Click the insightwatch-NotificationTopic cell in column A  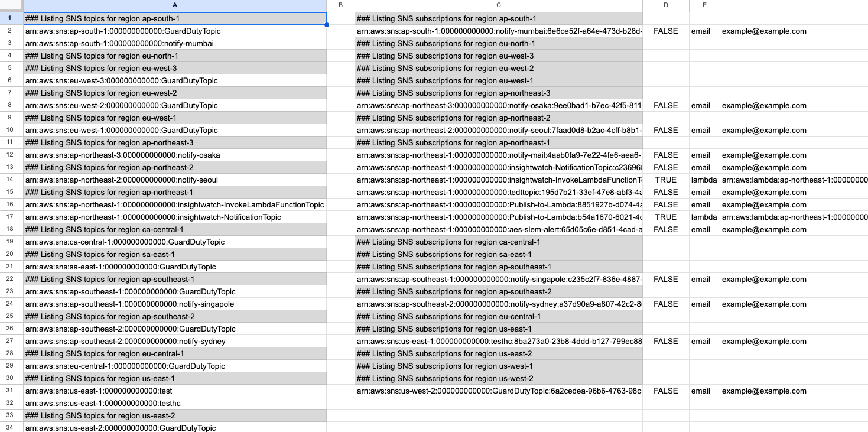point(175,217)
